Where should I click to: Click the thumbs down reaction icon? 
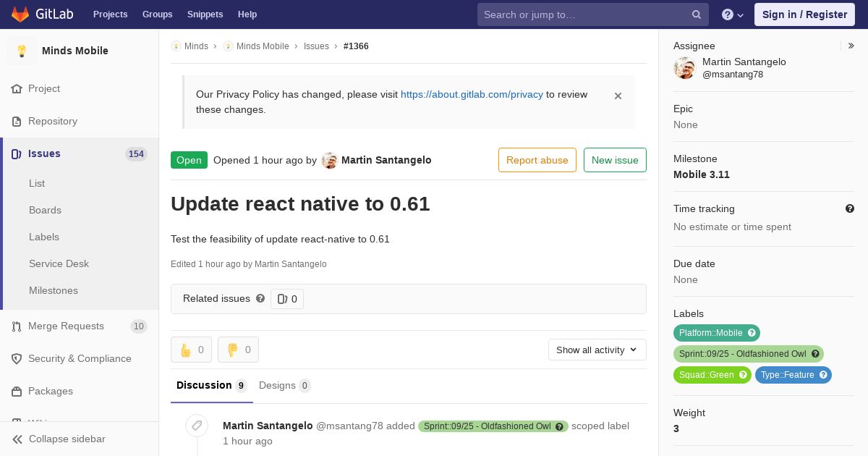(233, 350)
